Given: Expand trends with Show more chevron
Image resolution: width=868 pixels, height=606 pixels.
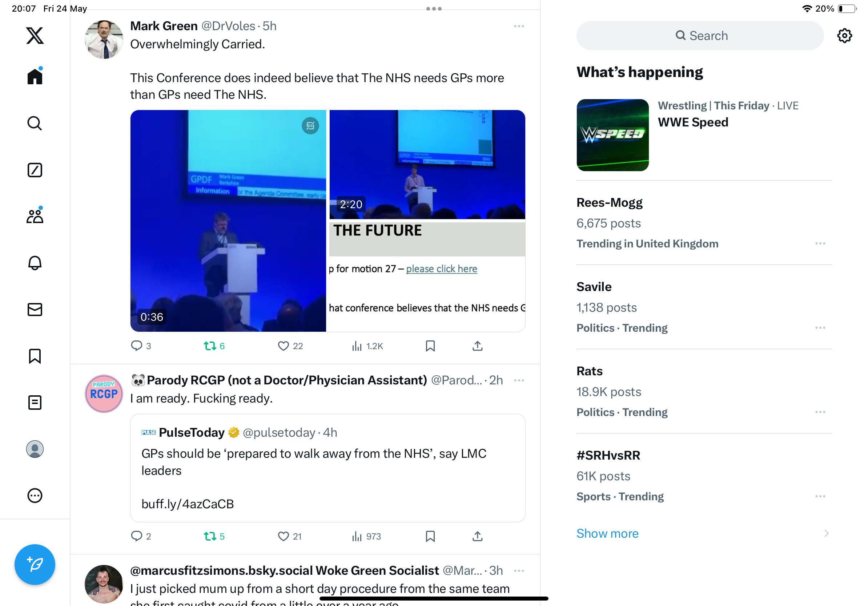Looking at the screenshot, I should pos(827,533).
